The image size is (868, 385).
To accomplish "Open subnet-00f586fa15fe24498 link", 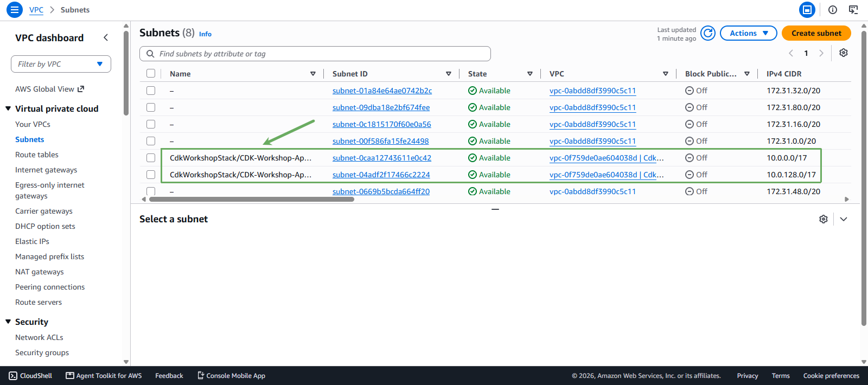I will 381,141.
